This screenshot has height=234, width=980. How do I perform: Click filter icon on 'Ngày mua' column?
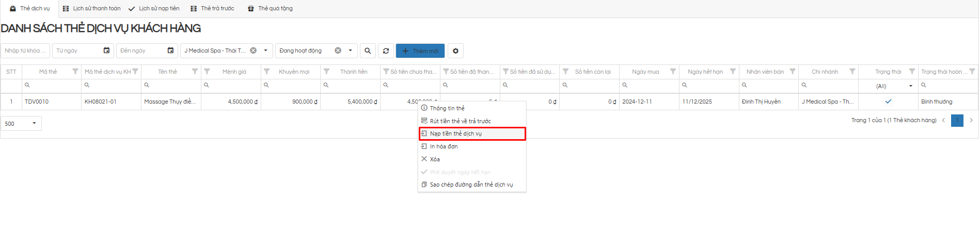coord(673,72)
